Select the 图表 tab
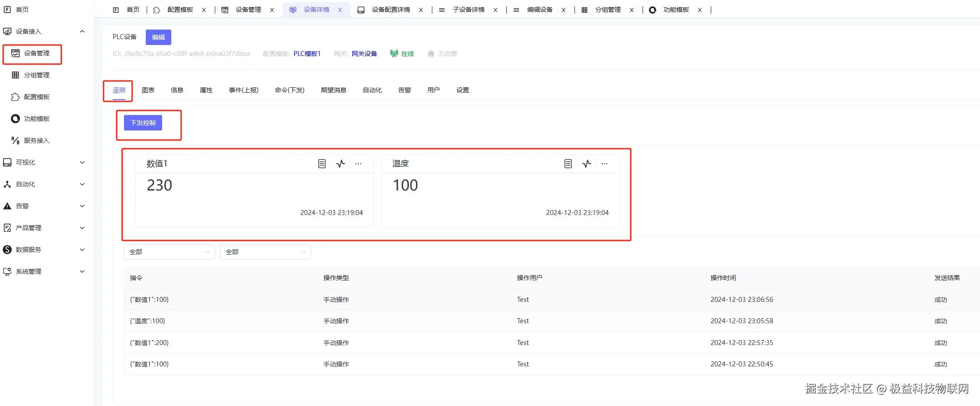The width and height of the screenshot is (980, 406). [x=148, y=90]
